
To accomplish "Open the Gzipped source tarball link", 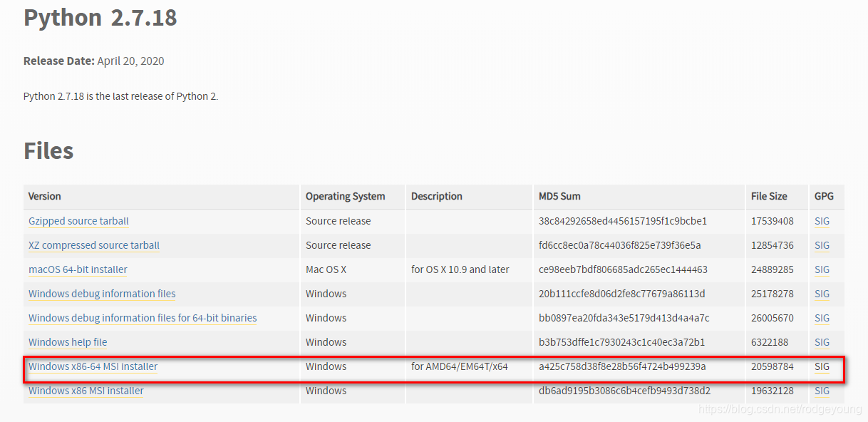I will [78, 221].
